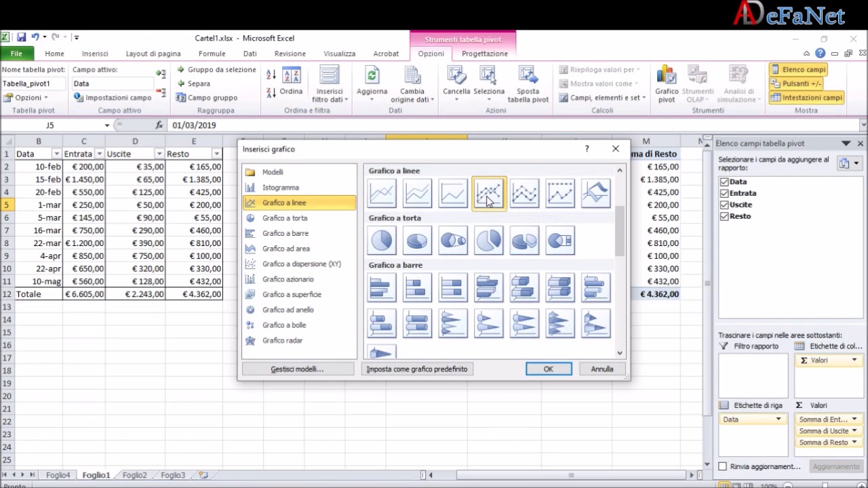Uncheck the Resto field checkbox

[724, 216]
